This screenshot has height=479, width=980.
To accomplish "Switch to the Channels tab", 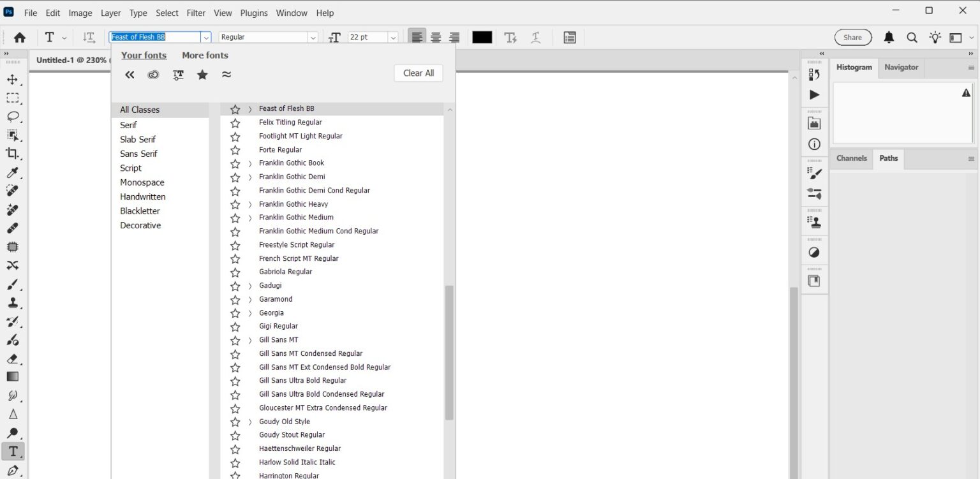I will click(x=852, y=158).
